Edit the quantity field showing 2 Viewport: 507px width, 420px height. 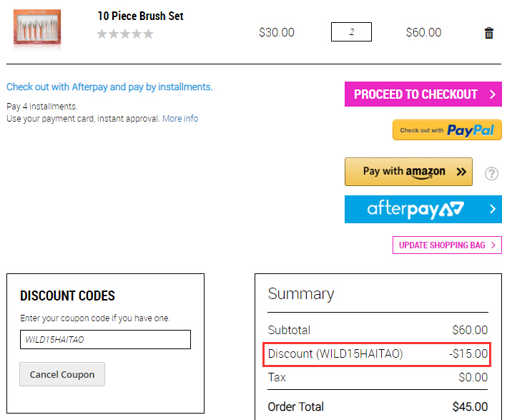coord(351,31)
